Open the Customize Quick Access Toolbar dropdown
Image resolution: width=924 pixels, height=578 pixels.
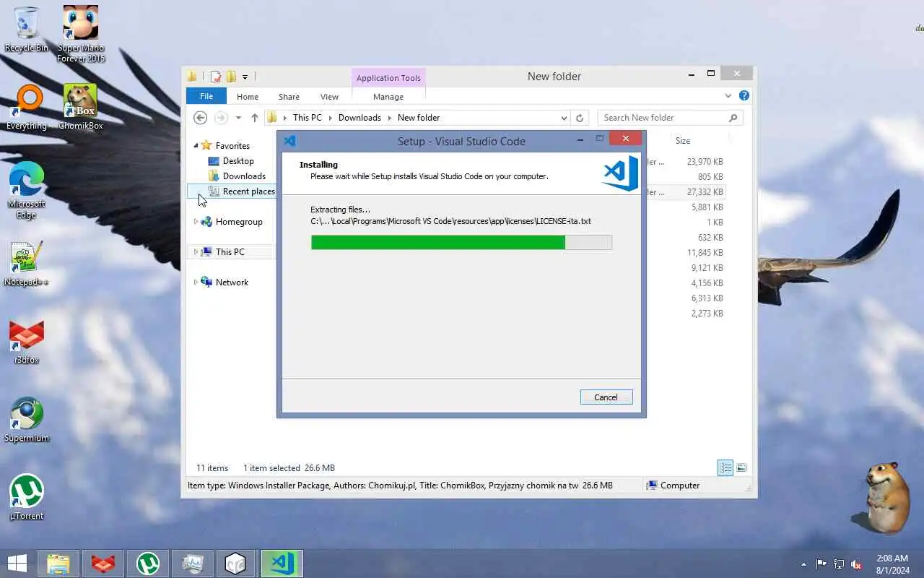coord(245,77)
